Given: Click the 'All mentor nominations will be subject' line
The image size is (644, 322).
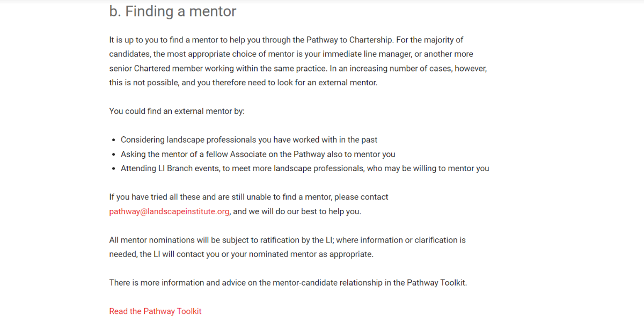Looking at the screenshot, I should pos(287,240).
